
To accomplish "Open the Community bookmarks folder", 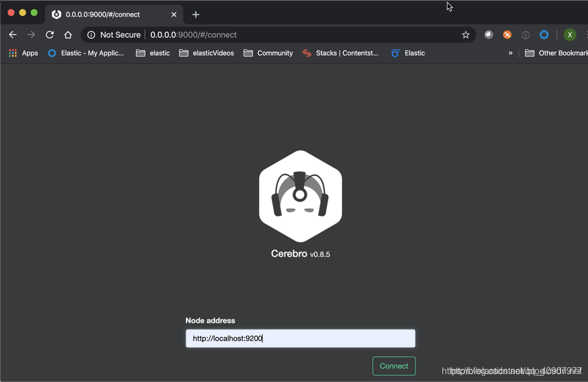I will [268, 53].
